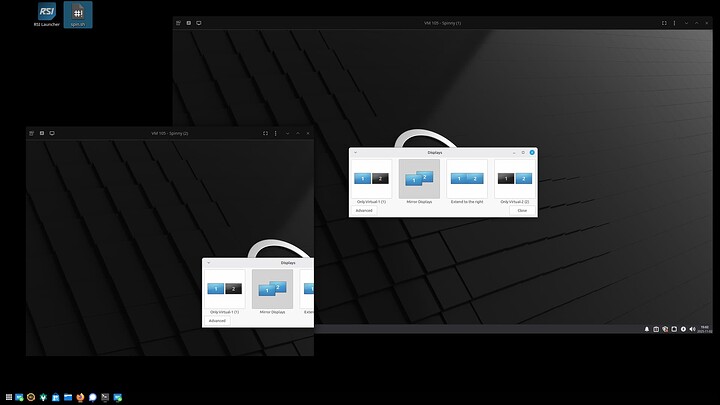Click Advanced in the right Displays dialog
Screen dimensions: 720x405
(x=364, y=210)
